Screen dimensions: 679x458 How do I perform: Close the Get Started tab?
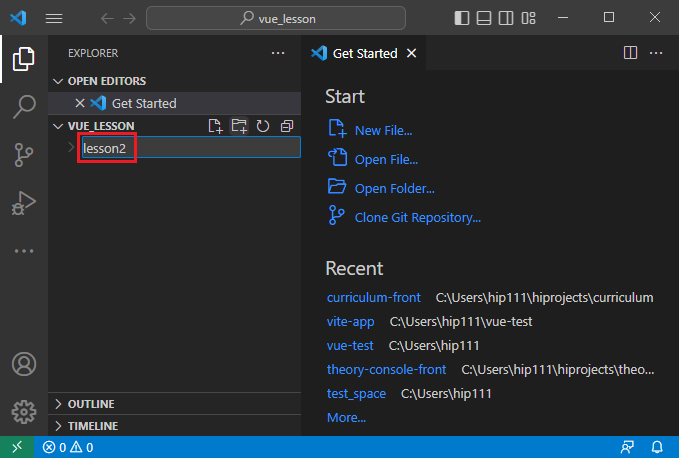[411, 53]
